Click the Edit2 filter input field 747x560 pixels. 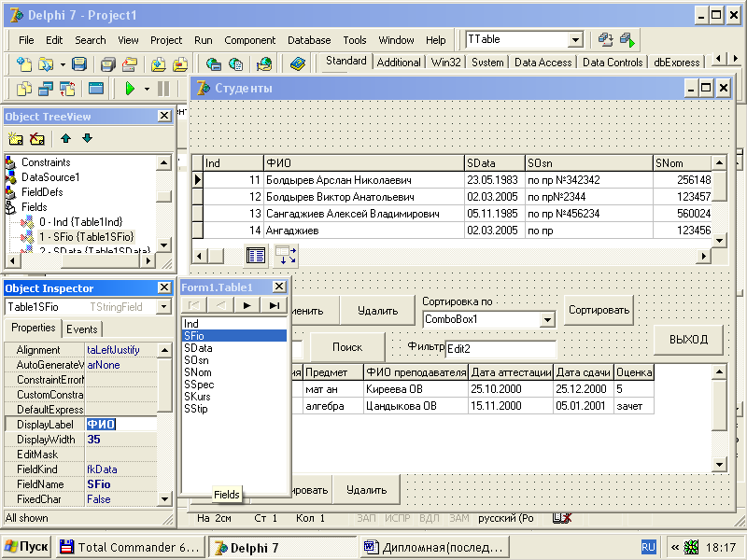click(500, 349)
